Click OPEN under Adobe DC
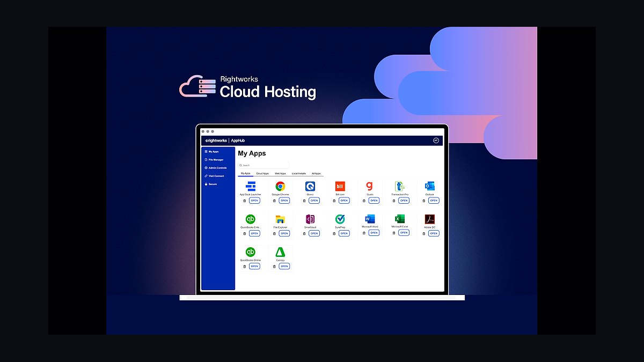 coord(434,233)
